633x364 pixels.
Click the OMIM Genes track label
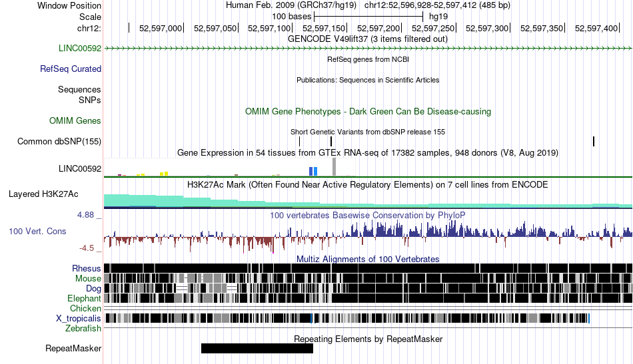[x=75, y=120]
